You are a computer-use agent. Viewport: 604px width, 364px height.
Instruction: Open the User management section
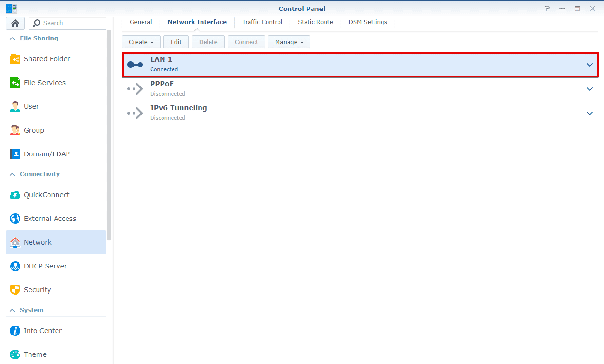coord(31,106)
